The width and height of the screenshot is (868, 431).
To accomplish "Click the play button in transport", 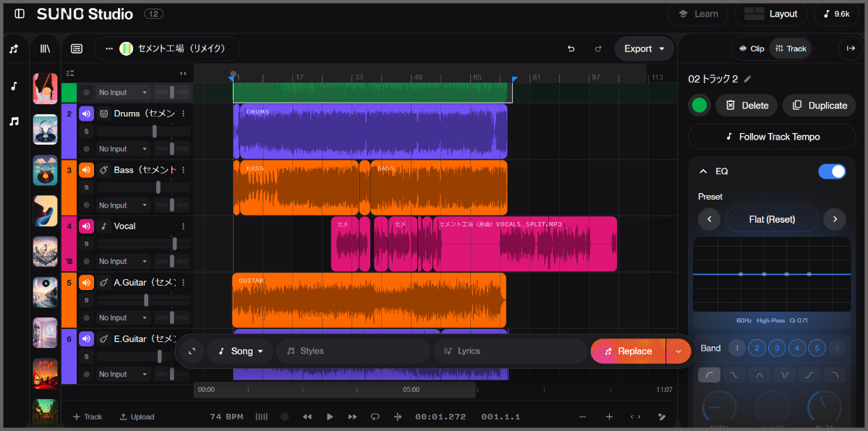I will 330,417.
